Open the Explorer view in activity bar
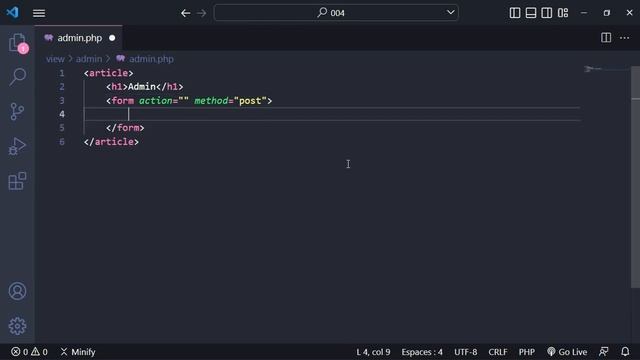This screenshot has height=360, width=640. tap(17, 42)
